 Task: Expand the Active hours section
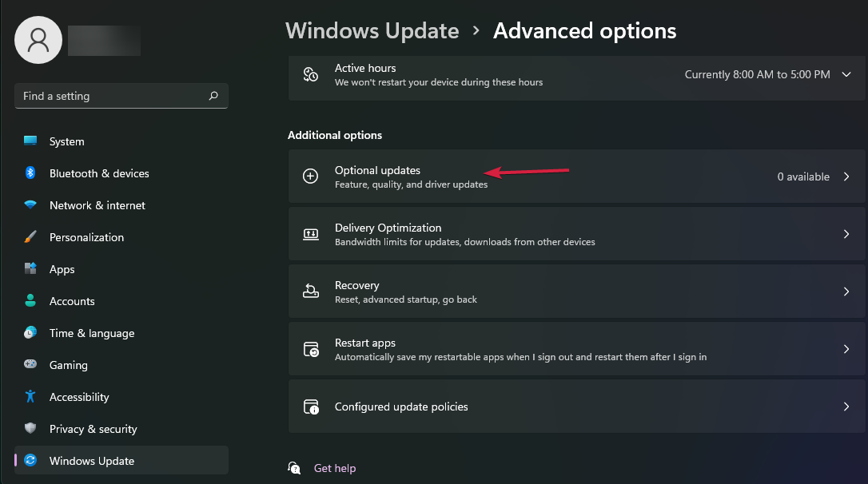tap(846, 73)
